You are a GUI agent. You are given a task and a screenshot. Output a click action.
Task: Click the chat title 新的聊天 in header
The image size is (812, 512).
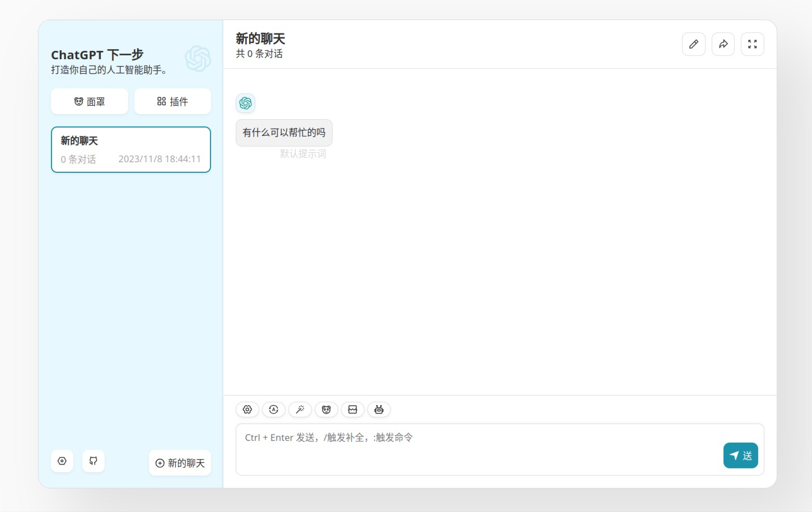[260, 39]
